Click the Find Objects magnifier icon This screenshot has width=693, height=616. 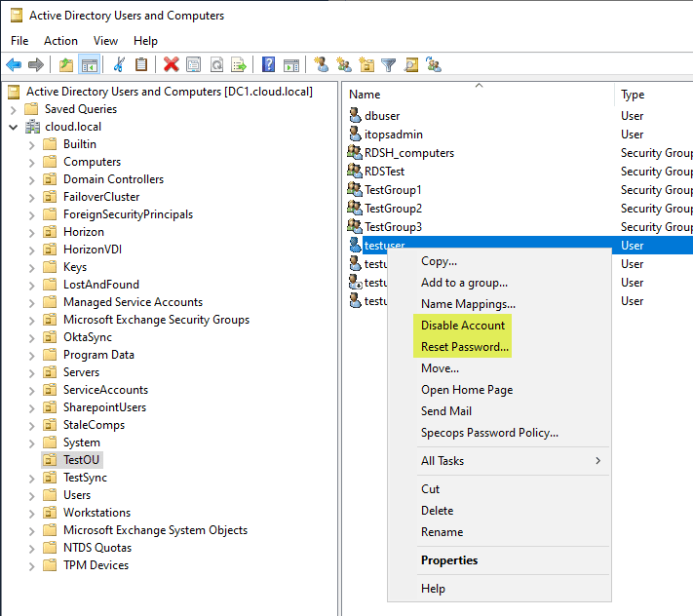click(x=411, y=65)
